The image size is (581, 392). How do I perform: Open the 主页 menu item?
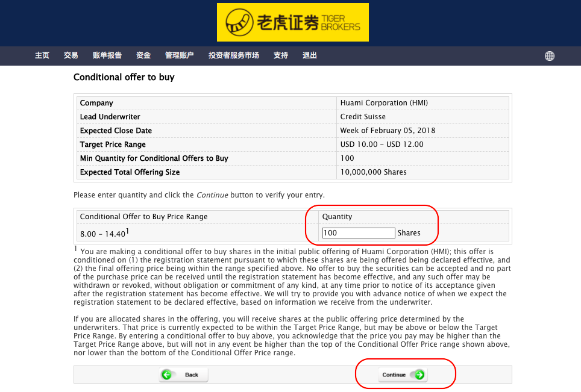[42, 55]
